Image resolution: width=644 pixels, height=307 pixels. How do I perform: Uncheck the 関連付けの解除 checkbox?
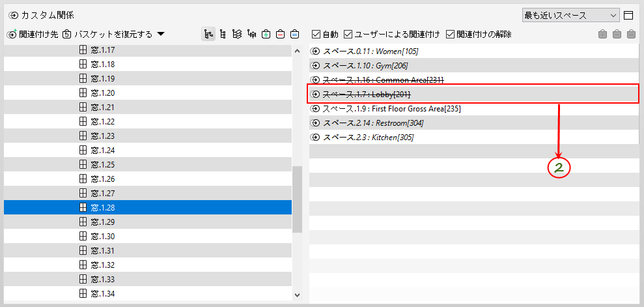click(450, 35)
